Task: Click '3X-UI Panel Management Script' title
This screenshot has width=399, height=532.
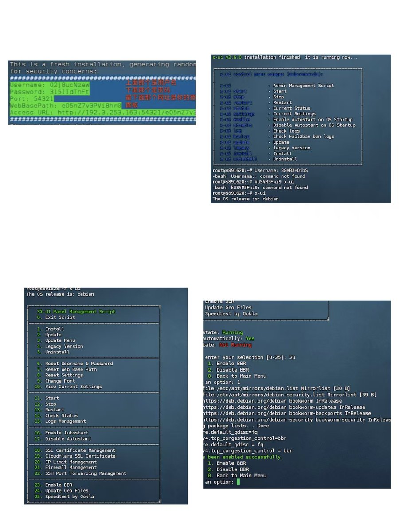Action: click(76, 312)
